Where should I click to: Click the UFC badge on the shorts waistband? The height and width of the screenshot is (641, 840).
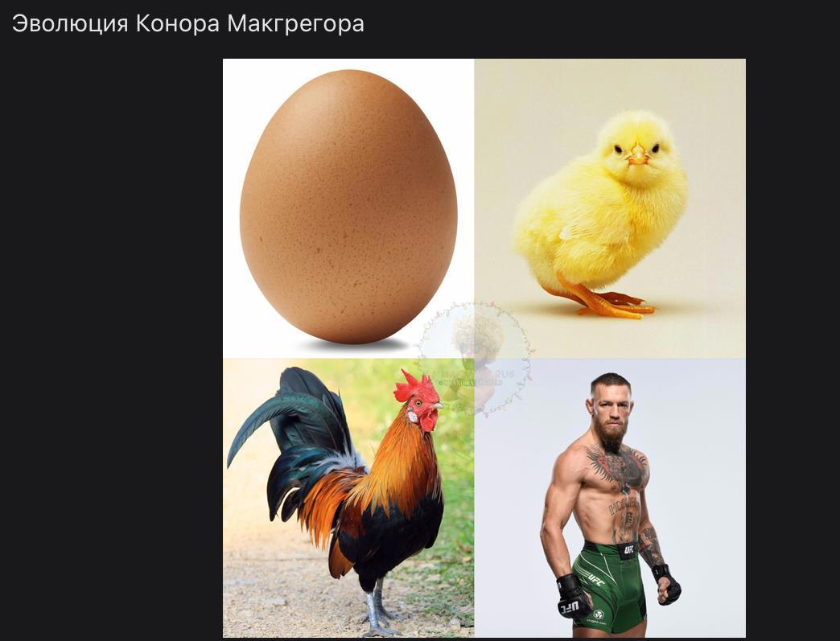click(628, 550)
